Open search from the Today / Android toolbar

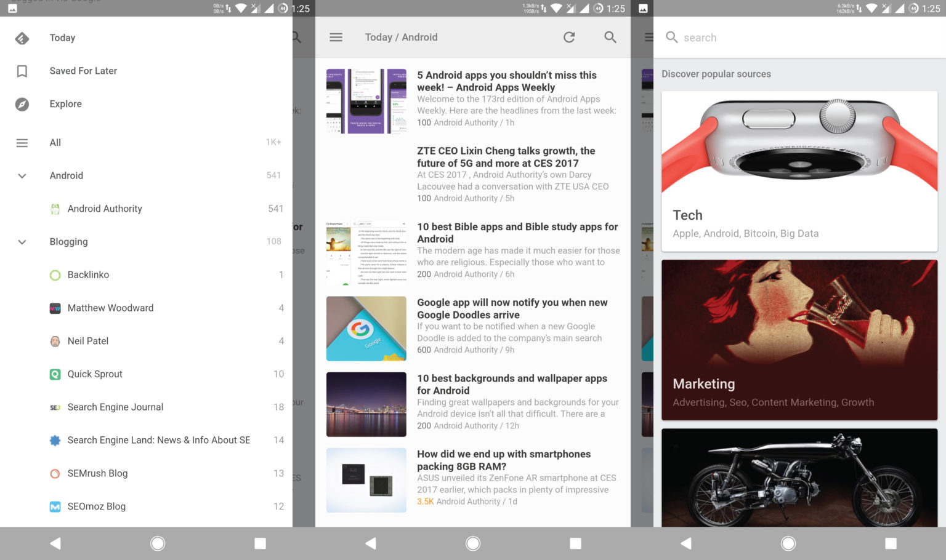click(x=610, y=37)
